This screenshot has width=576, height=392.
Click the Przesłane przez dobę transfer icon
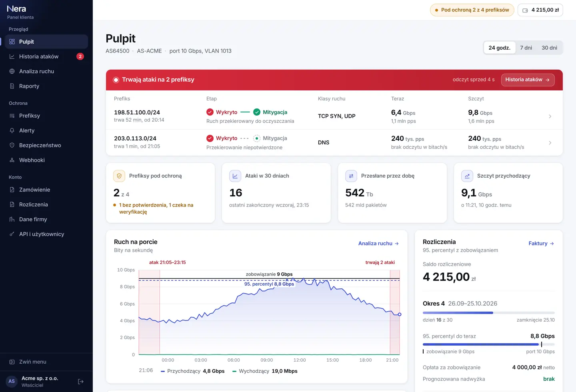tap(351, 176)
